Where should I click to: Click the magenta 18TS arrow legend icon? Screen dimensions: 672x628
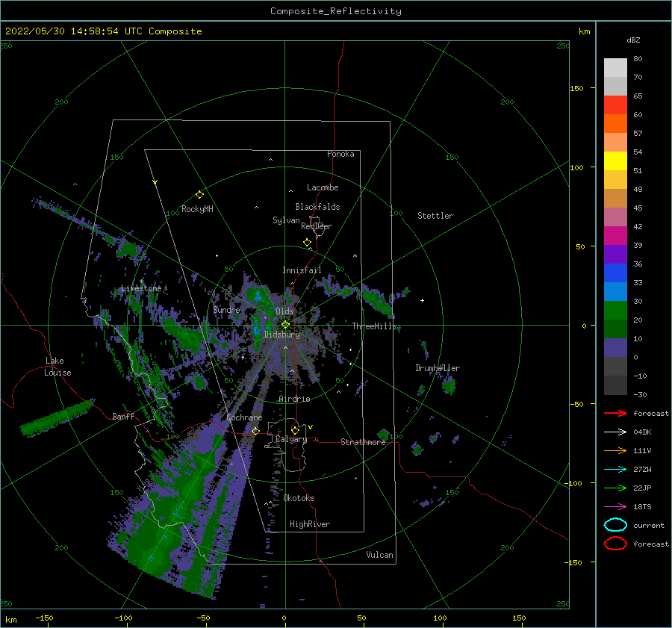click(x=615, y=507)
